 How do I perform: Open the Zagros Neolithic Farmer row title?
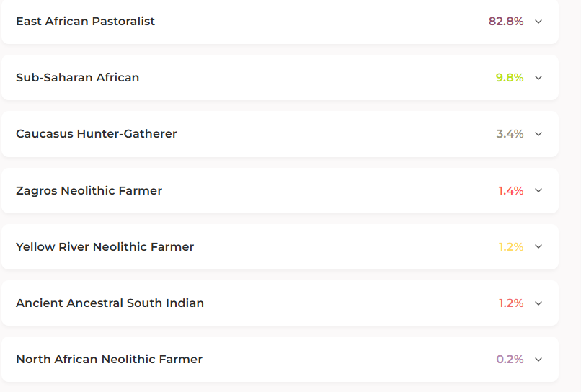click(x=89, y=191)
